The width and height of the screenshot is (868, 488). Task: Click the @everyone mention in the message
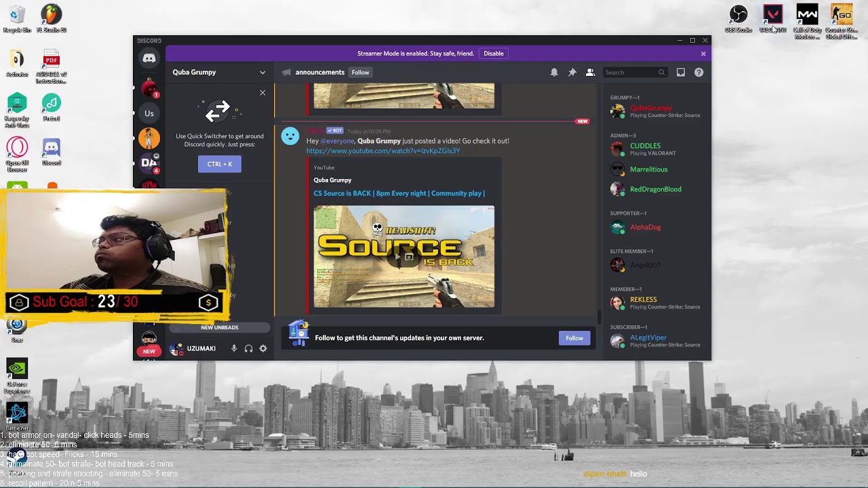click(x=337, y=141)
